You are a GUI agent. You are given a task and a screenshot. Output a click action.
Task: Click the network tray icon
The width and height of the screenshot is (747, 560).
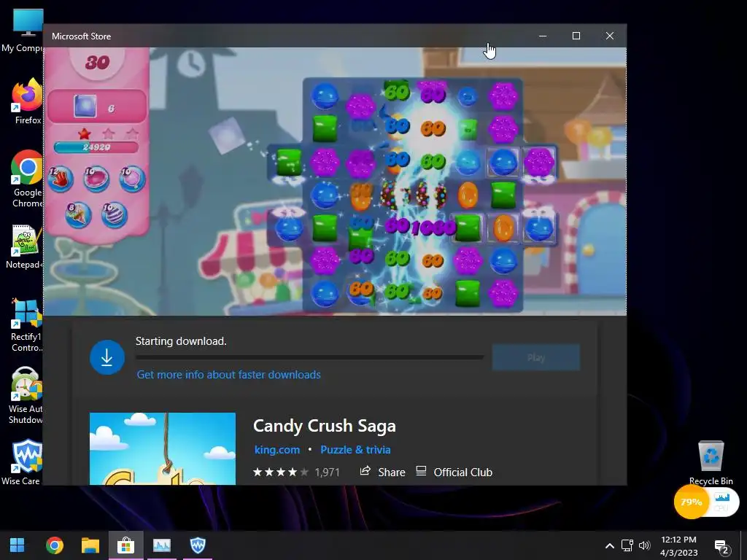627,545
